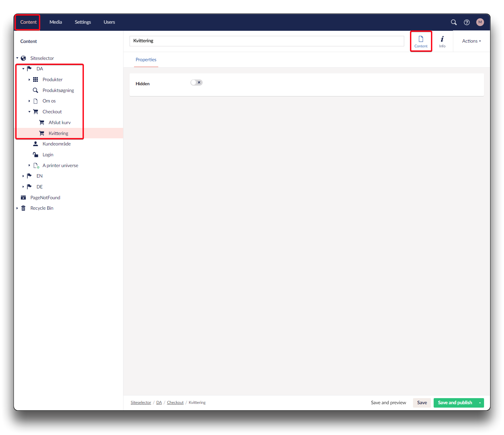Image resolution: width=504 pixels, height=435 pixels.
Task: Open the user avatar M profile
Action: point(480,22)
